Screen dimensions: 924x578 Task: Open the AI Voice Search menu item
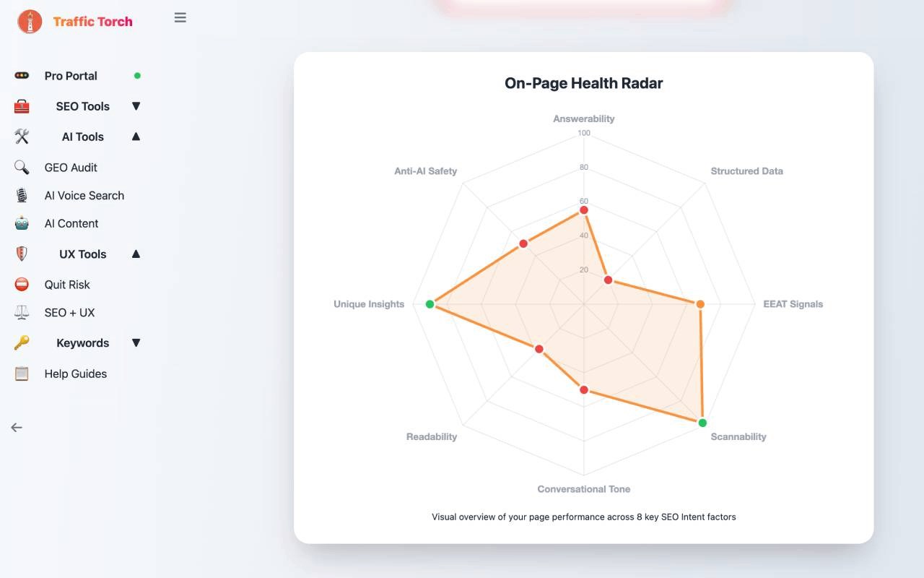pyautogui.click(x=84, y=196)
